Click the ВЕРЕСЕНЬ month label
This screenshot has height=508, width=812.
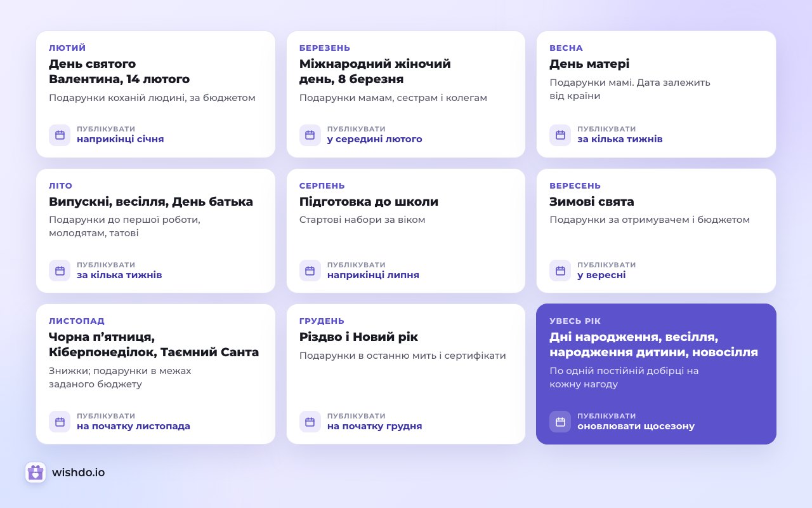(x=575, y=186)
